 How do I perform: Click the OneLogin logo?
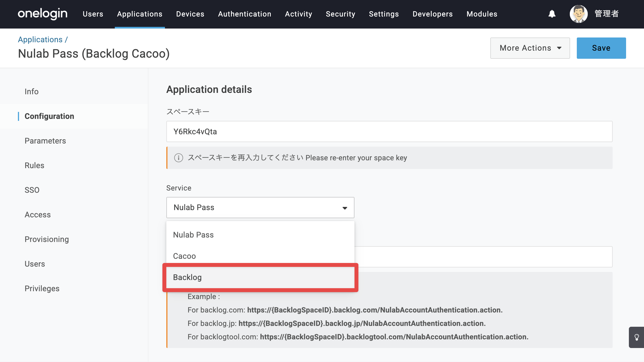coord(43,14)
